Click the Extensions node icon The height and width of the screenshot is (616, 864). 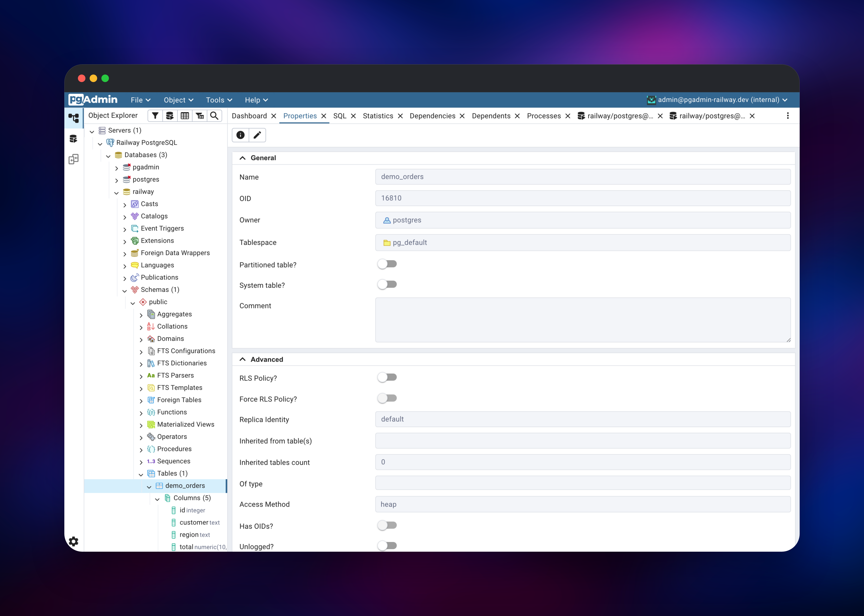tap(135, 241)
